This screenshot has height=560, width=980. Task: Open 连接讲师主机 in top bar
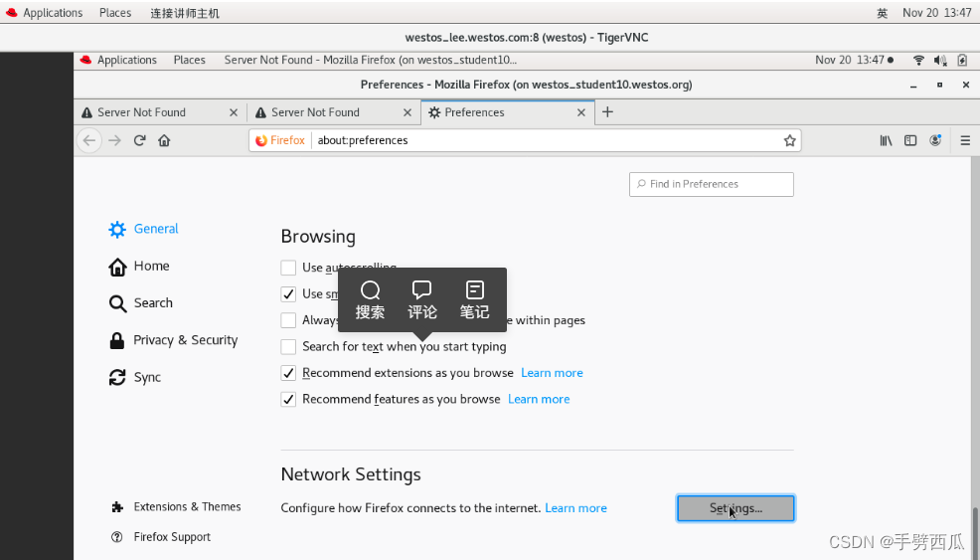[x=185, y=13]
